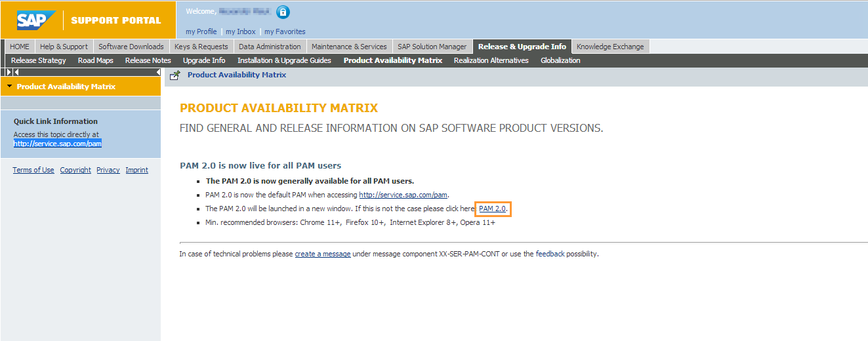Viewport: 868px width, 341px height.
Task: Click the pin icon beside Product Availability Matrix heading
Action: pos(175,75)
